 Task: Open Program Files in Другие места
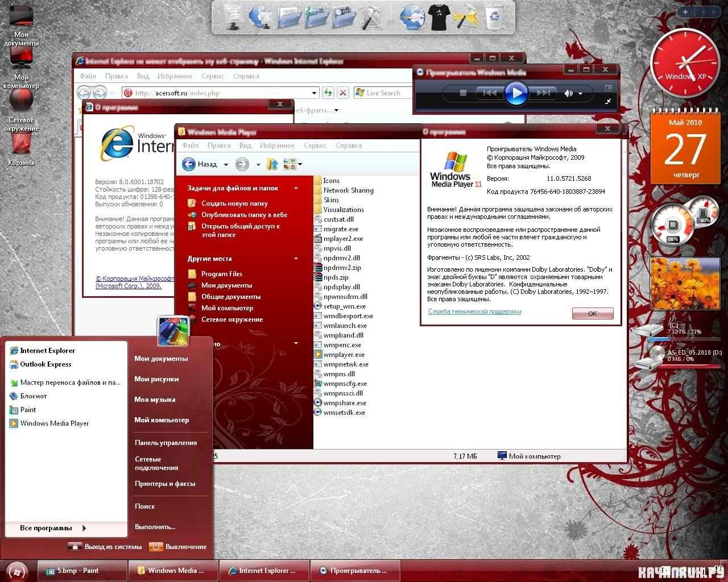tap(222, 274)
